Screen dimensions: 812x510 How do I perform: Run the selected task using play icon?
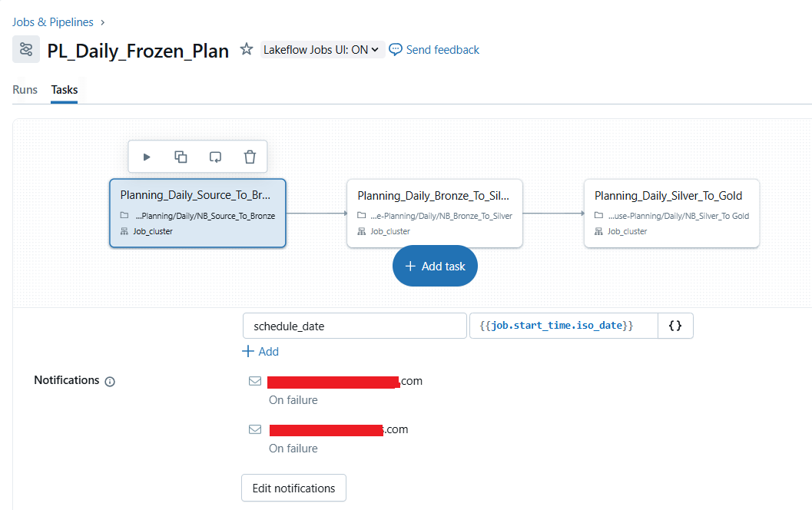click(x=147, y=156)
